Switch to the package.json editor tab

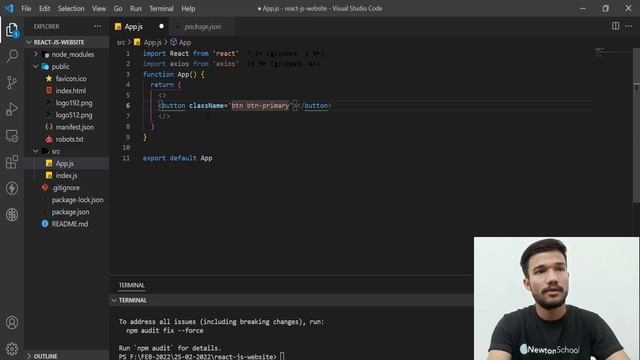(x=202, y=27)
